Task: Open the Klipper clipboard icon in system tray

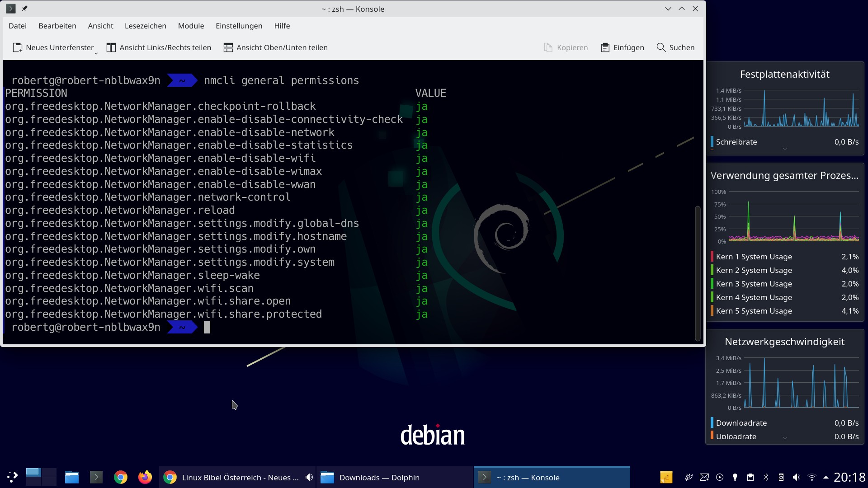Action: coord(750,477)
